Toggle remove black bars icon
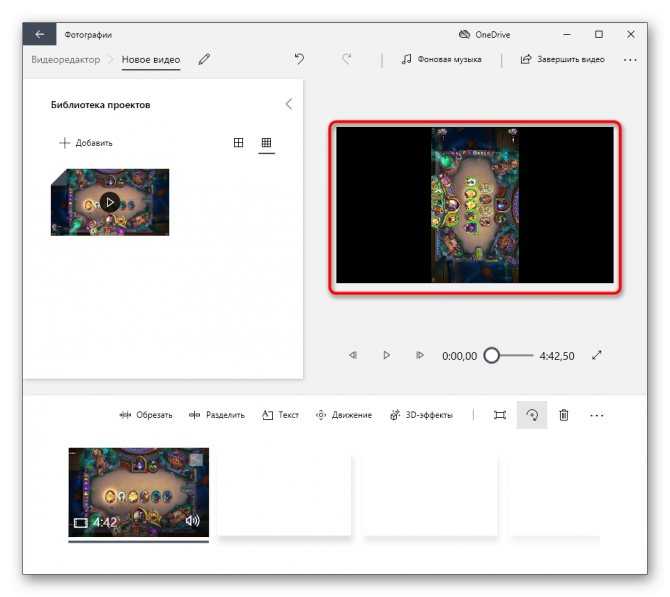This screenshot has height=597, width=670. [500, 415]
